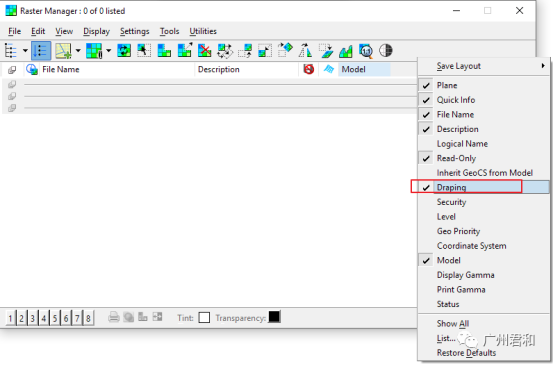Click the globe quick info column header icon

coord(32,69)
